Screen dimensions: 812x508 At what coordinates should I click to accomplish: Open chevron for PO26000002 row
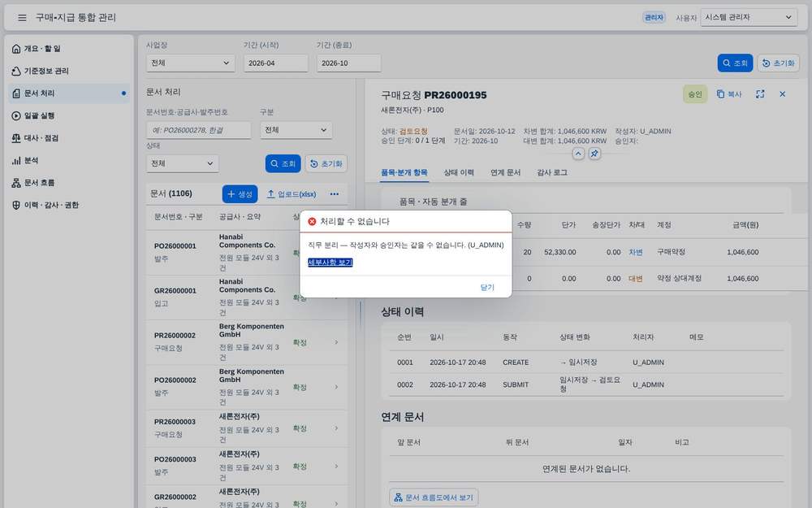point(337,387)
